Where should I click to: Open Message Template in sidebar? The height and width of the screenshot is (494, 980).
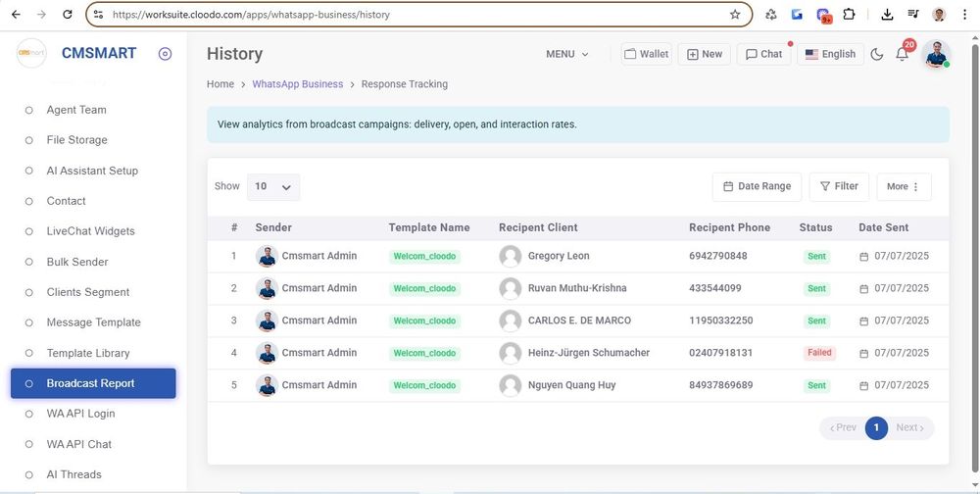pyautogui.click(x=93, y=322)
